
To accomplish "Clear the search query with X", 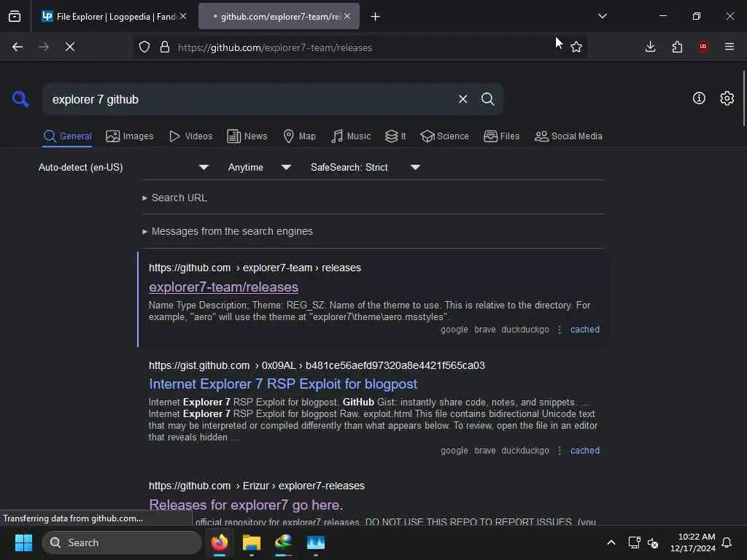I will (462, 99).
